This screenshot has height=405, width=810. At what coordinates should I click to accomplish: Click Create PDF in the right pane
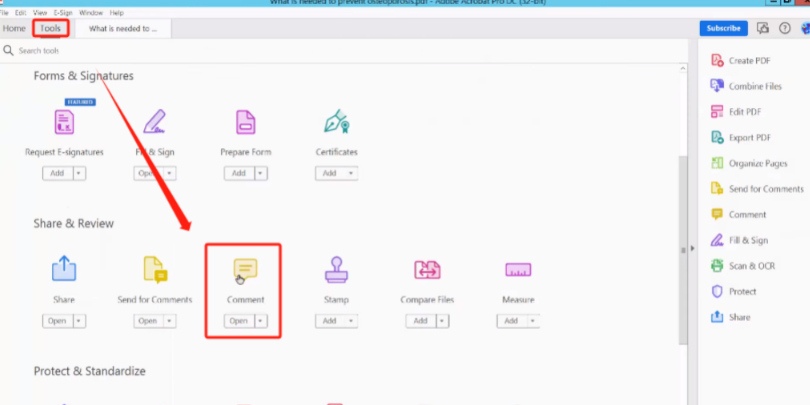741,60
